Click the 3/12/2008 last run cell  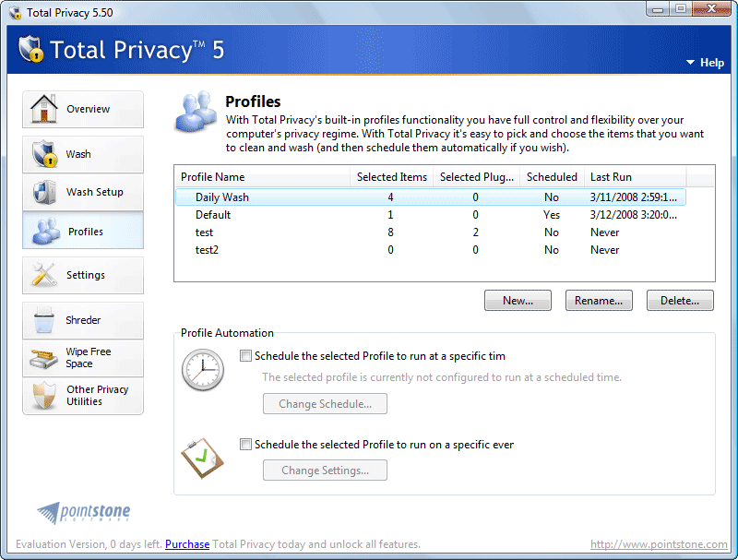tap(634, 215)
